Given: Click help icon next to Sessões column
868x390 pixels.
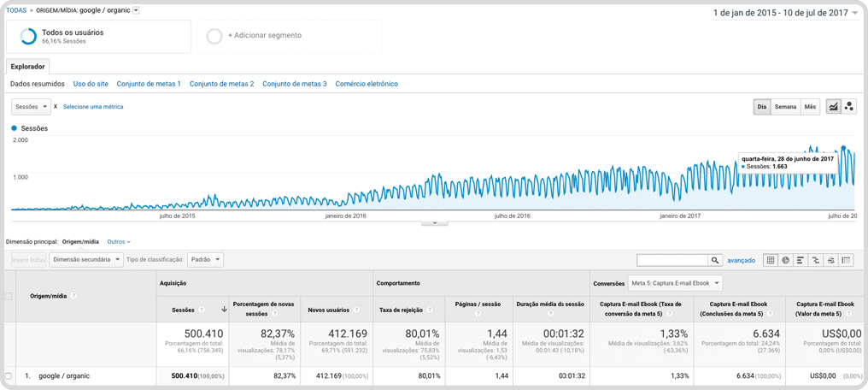Looking at the screenshot, I should coord(202,310).
